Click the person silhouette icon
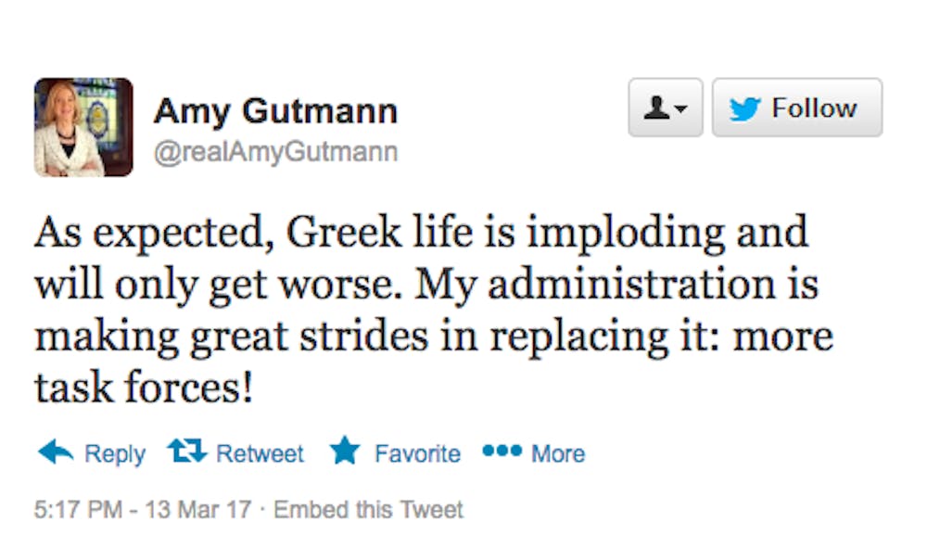Screen dimensions: 927x560 pyautogui.click(x=657, y=109)
